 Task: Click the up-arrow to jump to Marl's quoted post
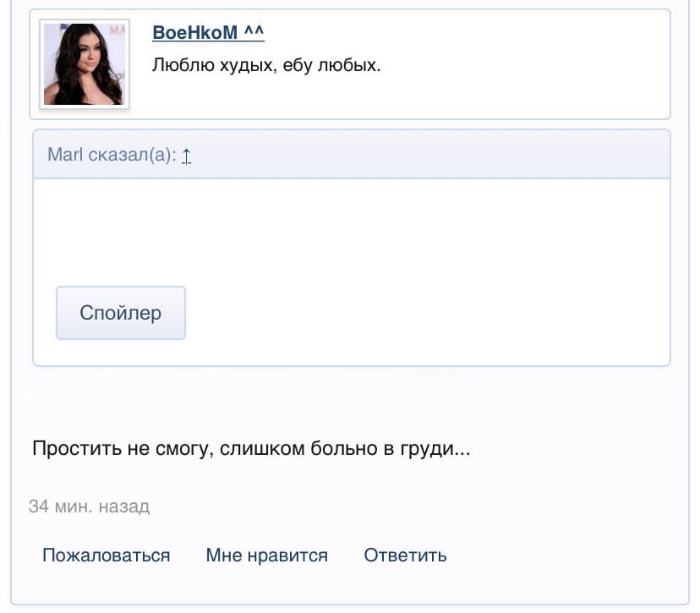pyautogui.click(x=187, y=156)
